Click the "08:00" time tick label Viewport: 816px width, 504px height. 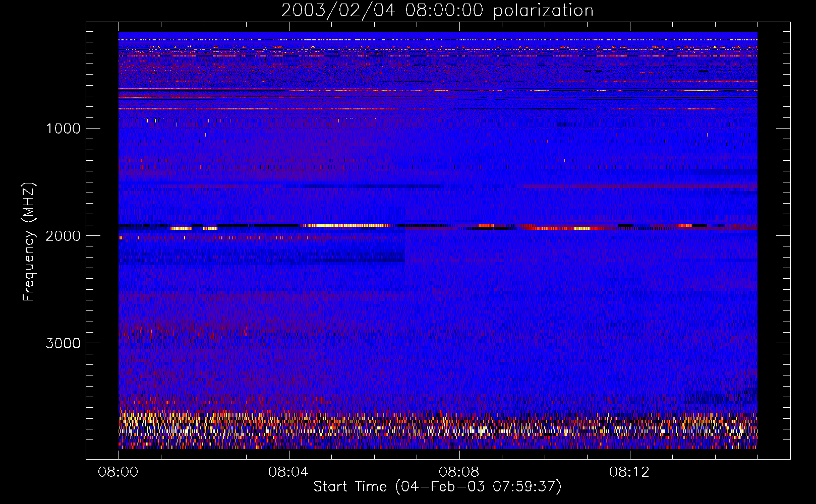(x=118, y=472)
